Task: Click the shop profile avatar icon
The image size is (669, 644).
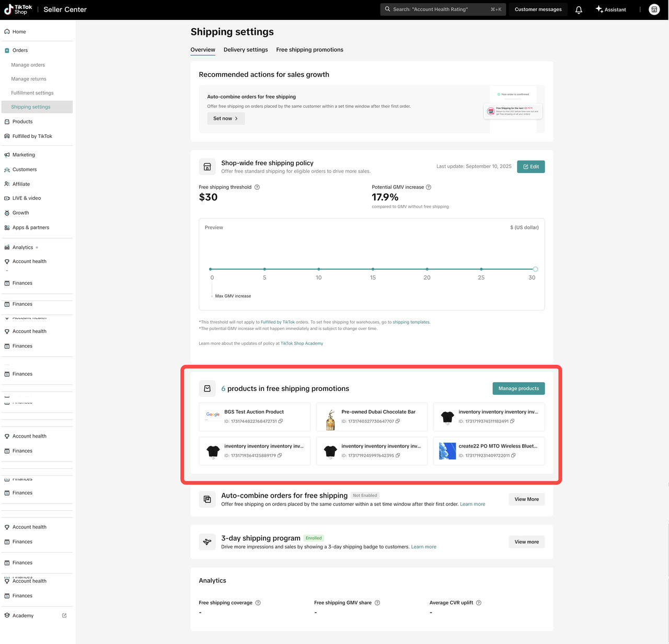Action: pyautogui.click(x=654, y=9)
